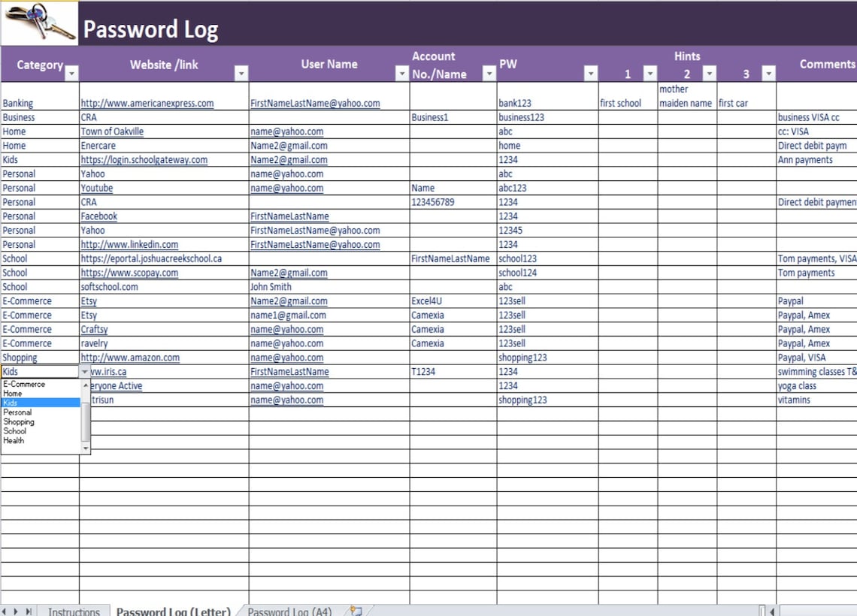The image size is (857, 616).
Task: Open the Comments column filter dropdown
Action: [x=853, y=74]
